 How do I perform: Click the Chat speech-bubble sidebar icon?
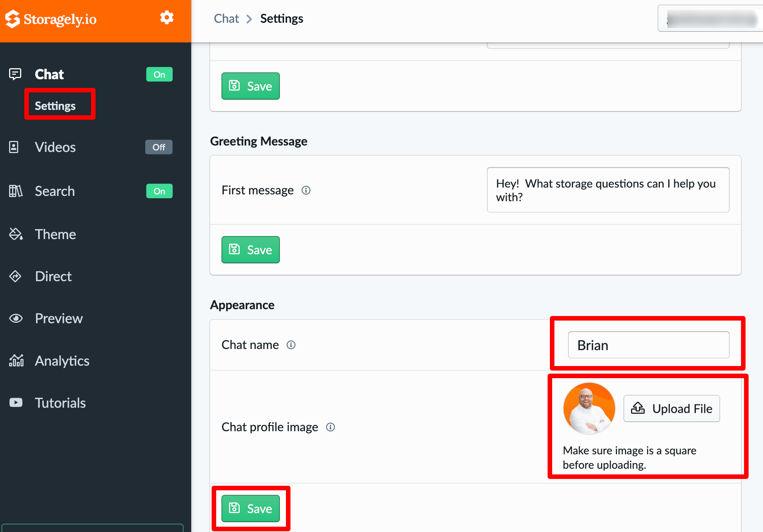click(x=15, y=74)
